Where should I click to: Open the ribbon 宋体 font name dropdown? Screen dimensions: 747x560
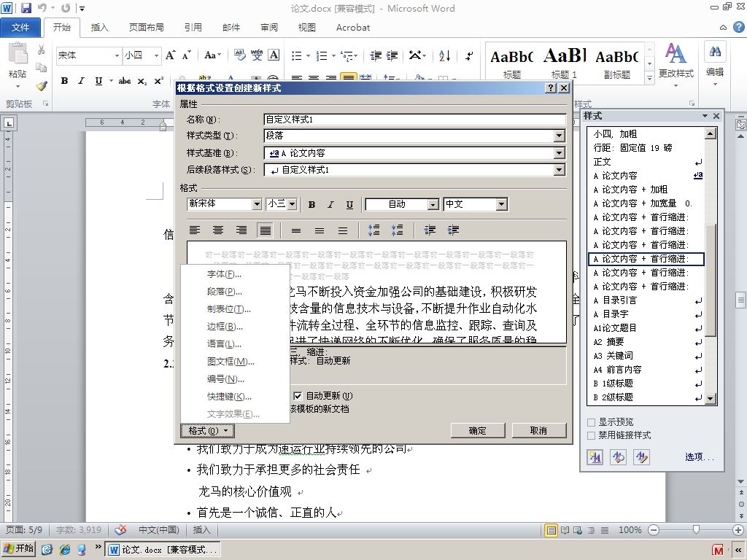[x=117, y=55]
